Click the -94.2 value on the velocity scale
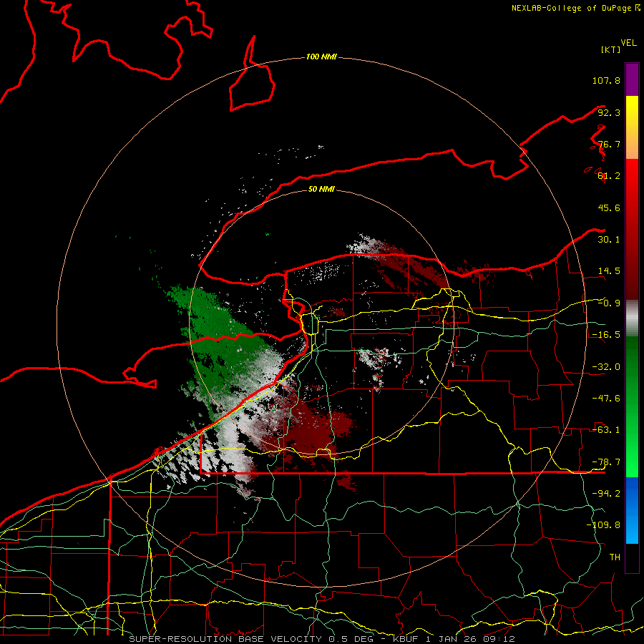Screen dimensions: 644x644 click(606, 494)
